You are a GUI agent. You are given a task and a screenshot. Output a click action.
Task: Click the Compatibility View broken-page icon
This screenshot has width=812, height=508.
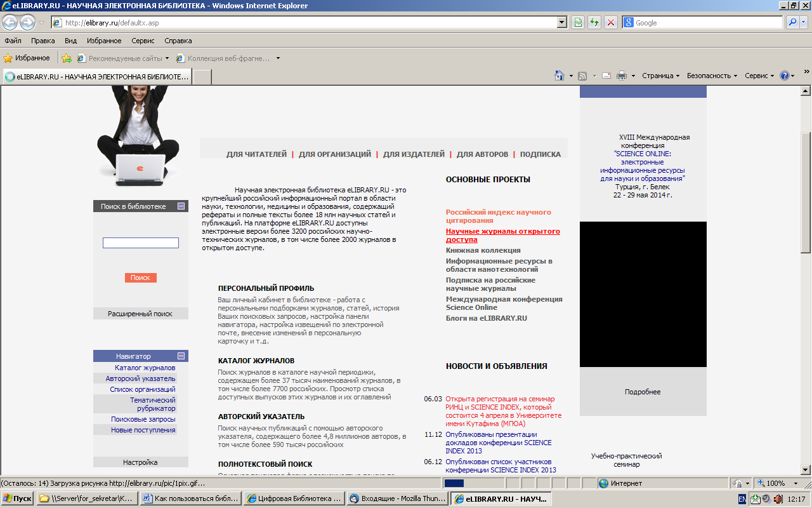coord(578,22)
